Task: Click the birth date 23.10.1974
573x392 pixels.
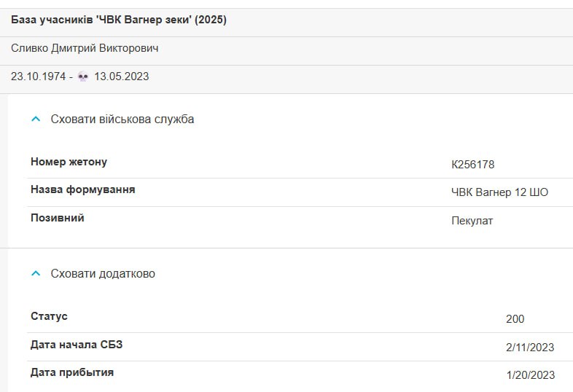Action: tap(38, 77)
